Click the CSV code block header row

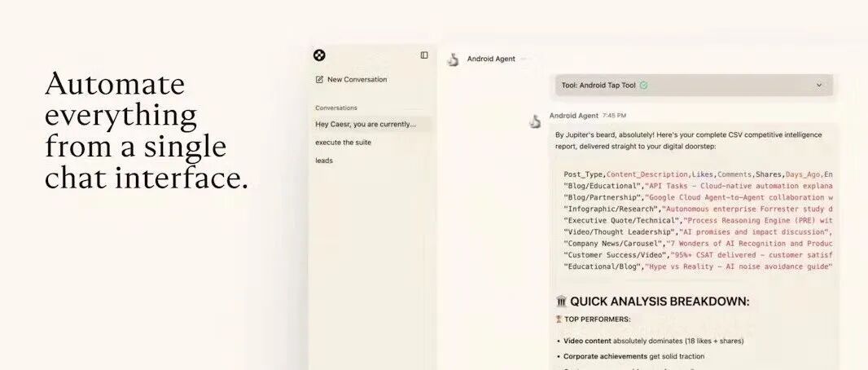pyautogui.click(x=698, y=174)
